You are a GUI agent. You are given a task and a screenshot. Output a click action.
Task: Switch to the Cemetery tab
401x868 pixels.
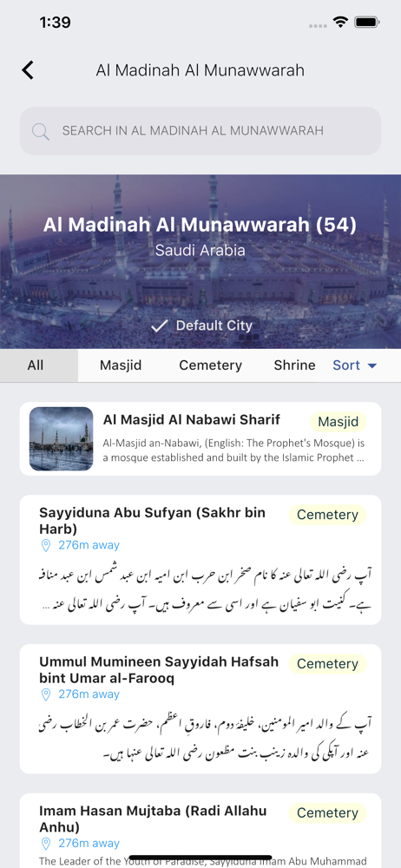[210, 365]
